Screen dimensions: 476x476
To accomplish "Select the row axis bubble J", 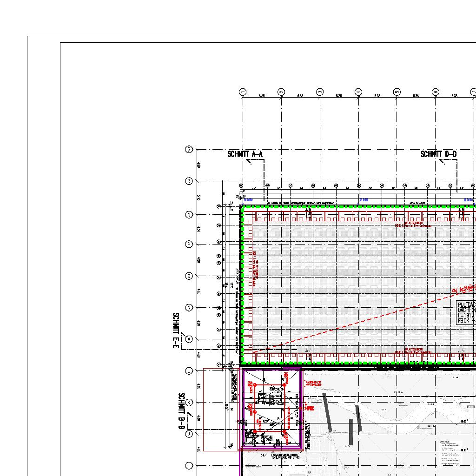I will coord(189,434).
